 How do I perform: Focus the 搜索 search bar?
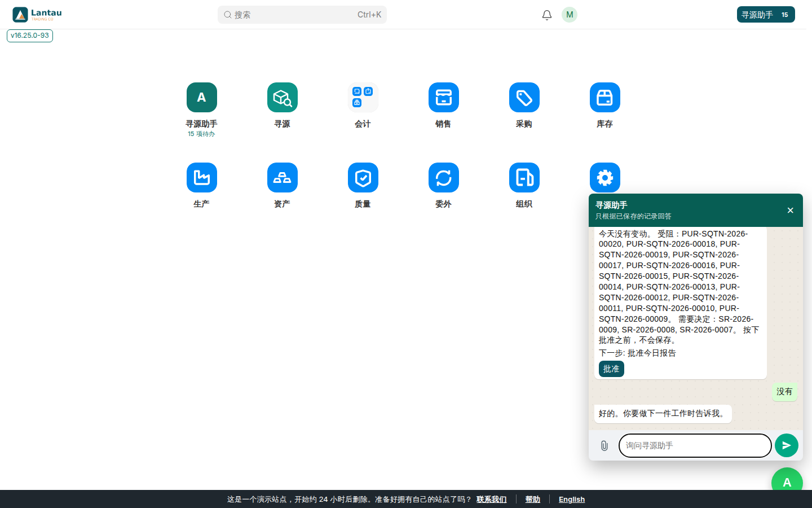click(x=302, y=15)
